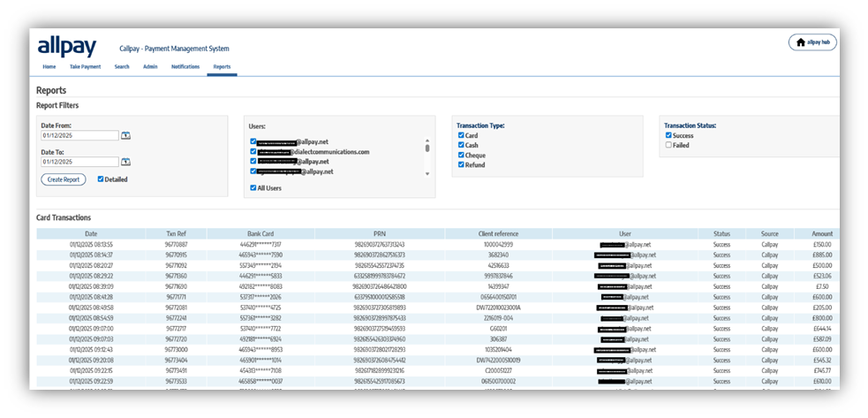The height and width of the screenshot is (418, 868).
Task: Click the amount £523.06
Action: pyautogui.click(x=823, y=276)
